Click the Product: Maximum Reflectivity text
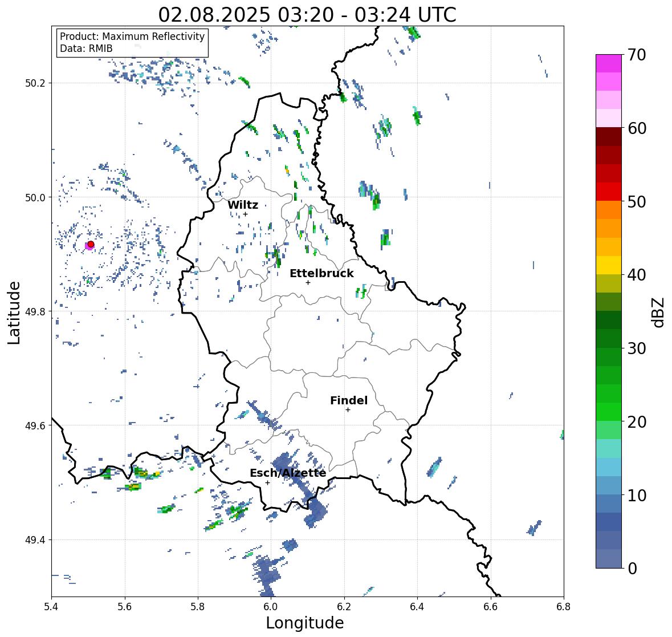The image size is (672, 637). [132, 36]
